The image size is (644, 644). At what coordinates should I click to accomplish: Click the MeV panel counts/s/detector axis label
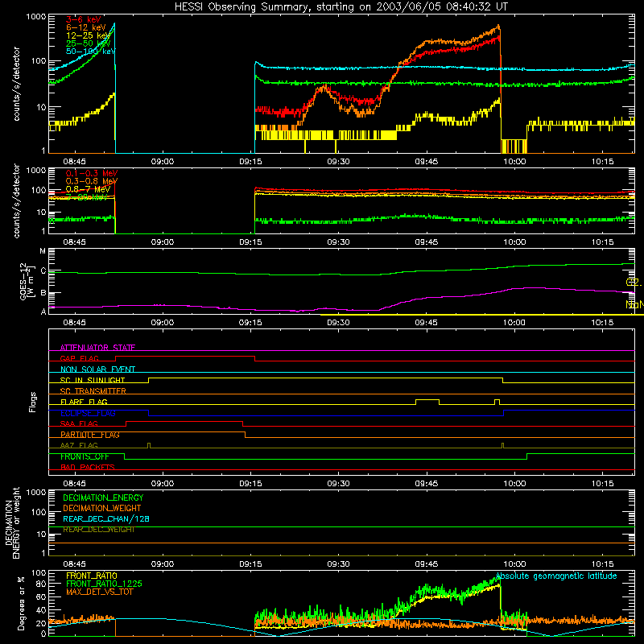[x=16, y=200]
